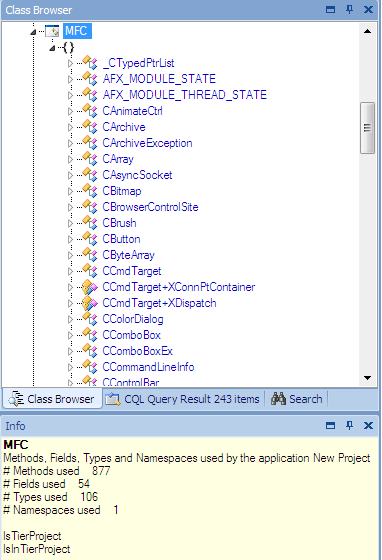Click the class icon beside CCmdTarget
The height and width of the screenshot is (560, 382).
89,271
